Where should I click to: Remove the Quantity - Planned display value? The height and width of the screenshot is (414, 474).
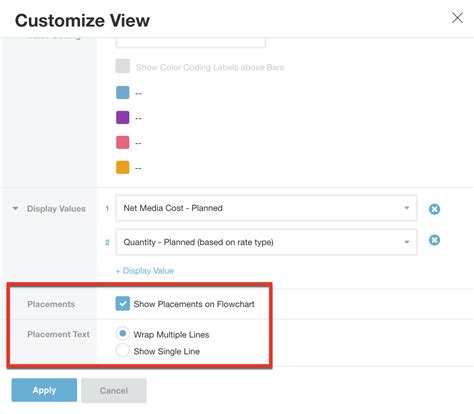point(434,240)
